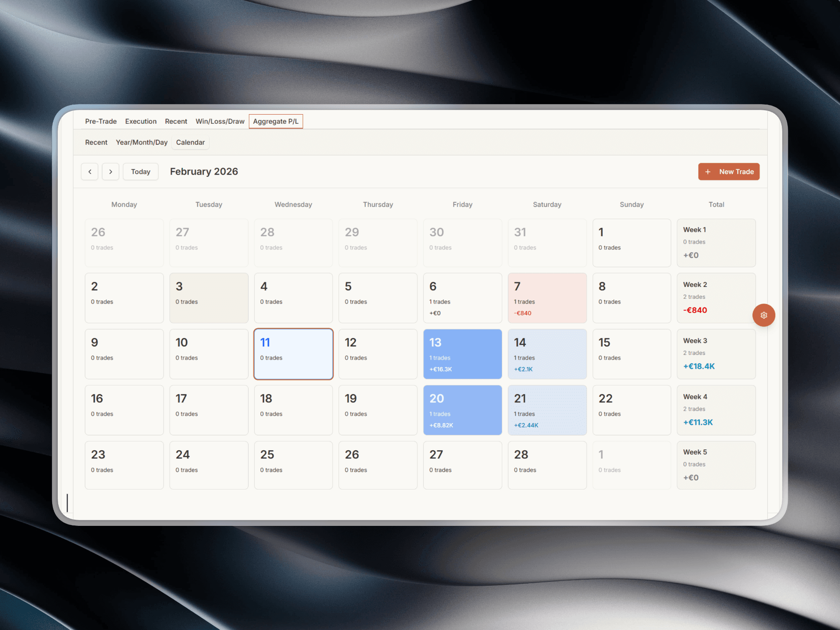840x630 pixels.
Task: Click the next month chevron arrow
Action: click(x=110, y=171)
